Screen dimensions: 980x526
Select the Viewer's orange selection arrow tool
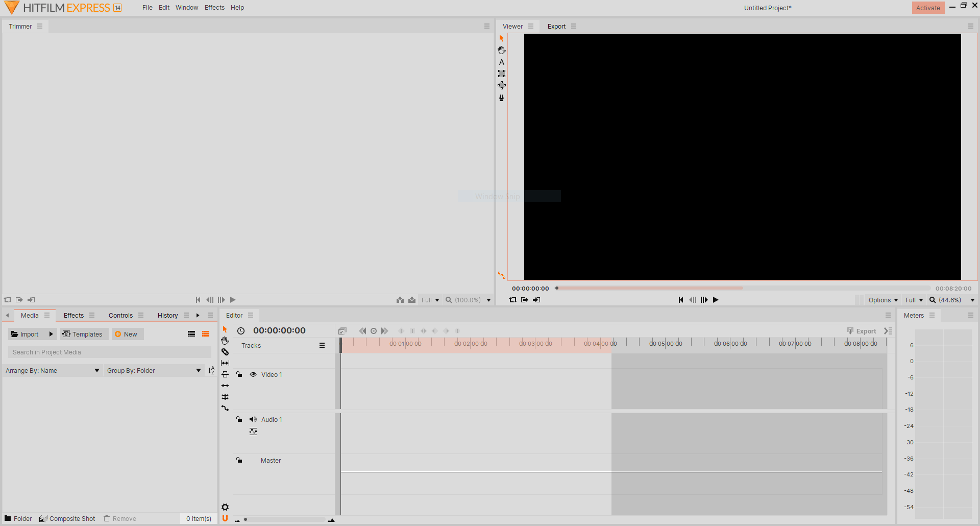click(x=502, y=38)
